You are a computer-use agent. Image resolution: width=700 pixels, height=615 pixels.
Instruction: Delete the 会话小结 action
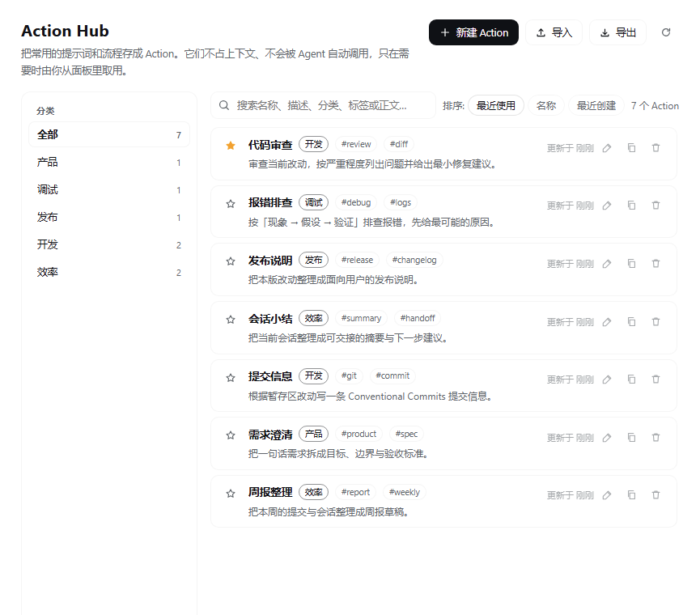click(655, 322)
